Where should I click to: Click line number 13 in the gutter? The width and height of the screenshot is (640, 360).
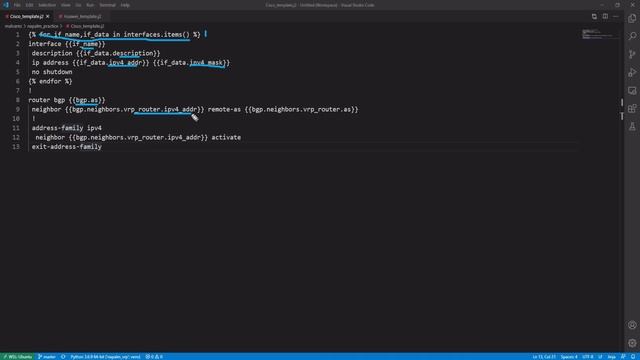[x=16, y=147]
